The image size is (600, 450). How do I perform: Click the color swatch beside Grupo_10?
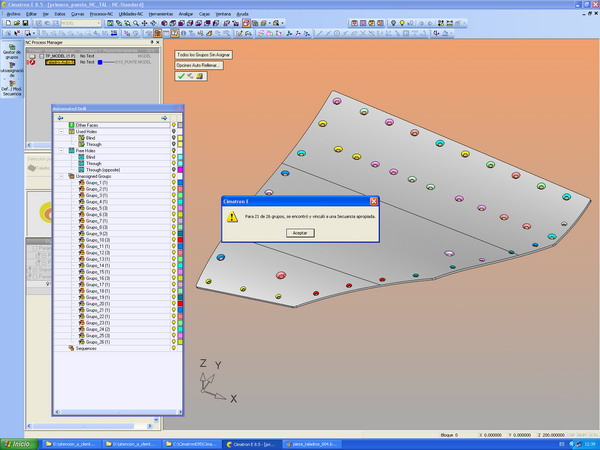181,240
